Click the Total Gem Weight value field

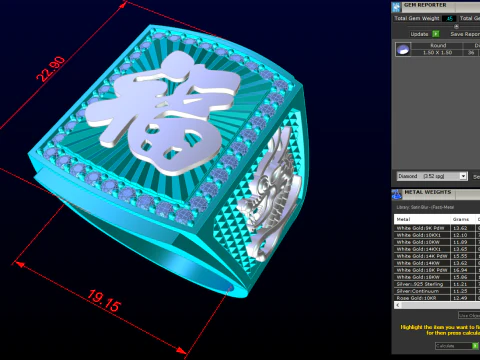(x=449, y=19)
